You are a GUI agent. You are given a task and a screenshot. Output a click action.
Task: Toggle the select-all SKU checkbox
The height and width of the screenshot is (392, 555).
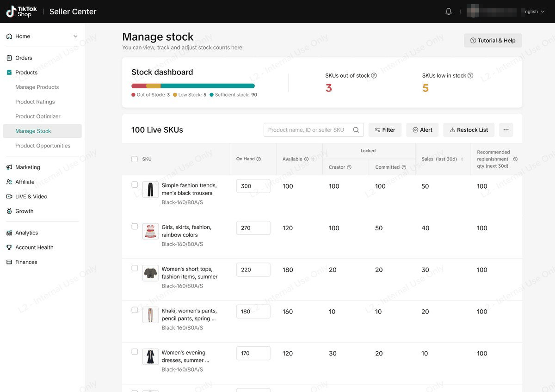(x=135, y=159)
